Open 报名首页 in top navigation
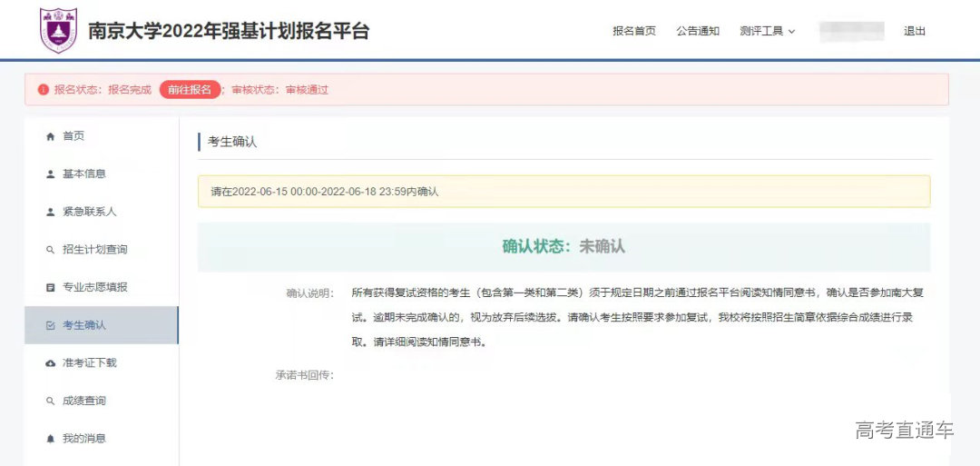980x466 pixels. (634, 31)
